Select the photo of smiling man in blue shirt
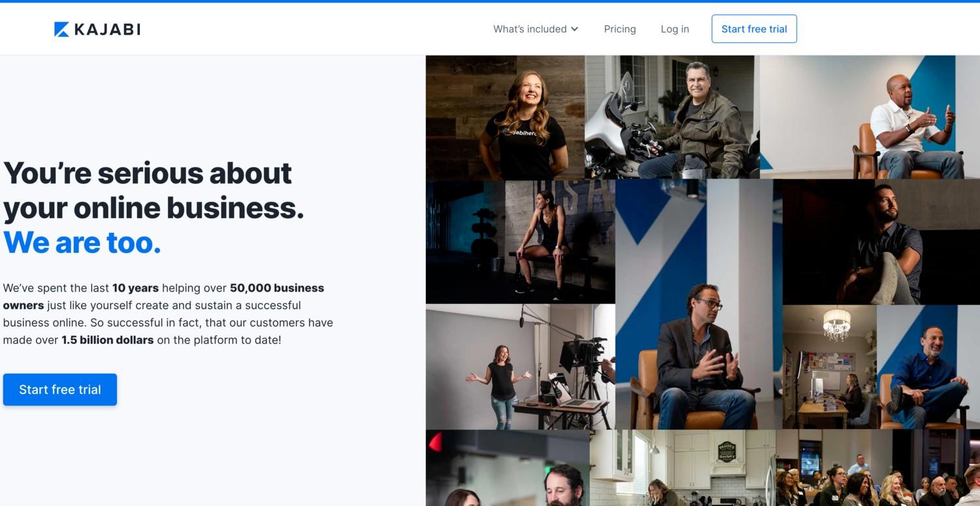 click(928, 367)
